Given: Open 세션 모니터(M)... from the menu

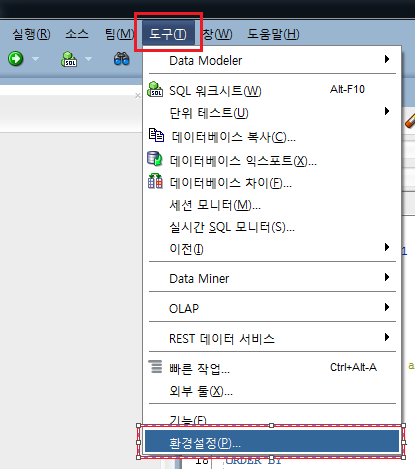Looking at the screenshot, I should 272,205.
